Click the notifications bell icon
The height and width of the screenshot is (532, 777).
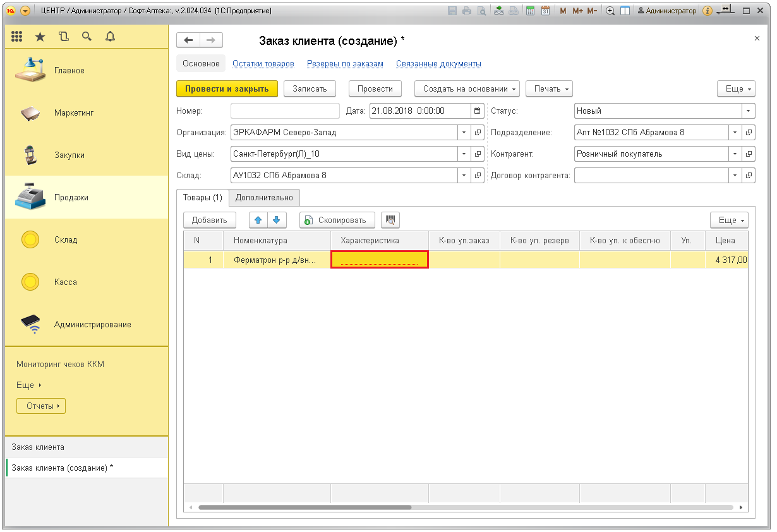pyautogui.click(x=110, y=37)
